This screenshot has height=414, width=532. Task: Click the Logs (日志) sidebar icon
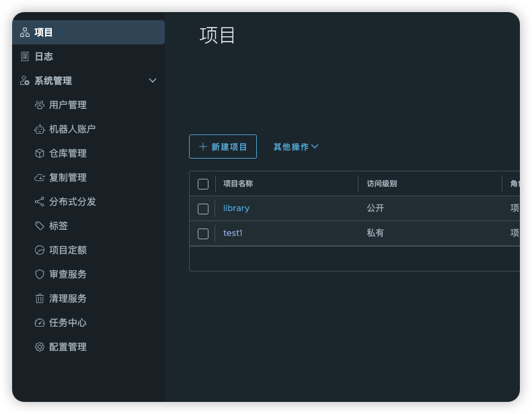point(25,56)
